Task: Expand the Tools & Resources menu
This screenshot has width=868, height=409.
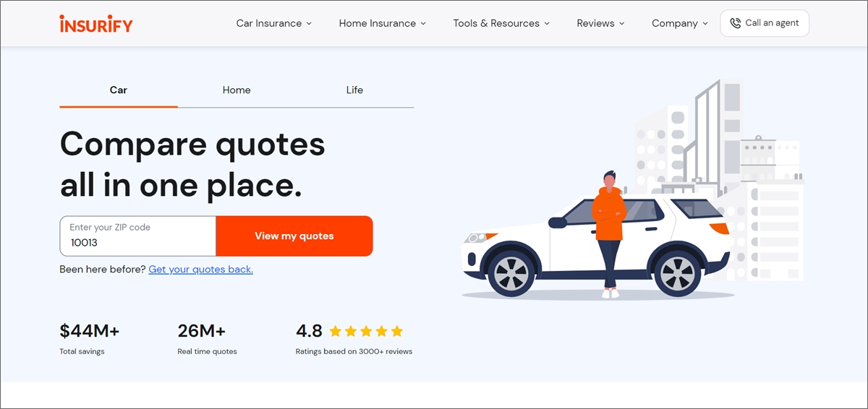Action: (x=501, y=23)
